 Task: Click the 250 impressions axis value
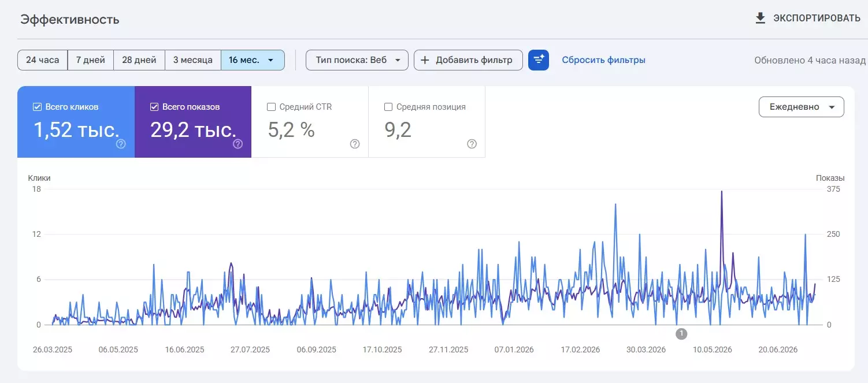833,234
